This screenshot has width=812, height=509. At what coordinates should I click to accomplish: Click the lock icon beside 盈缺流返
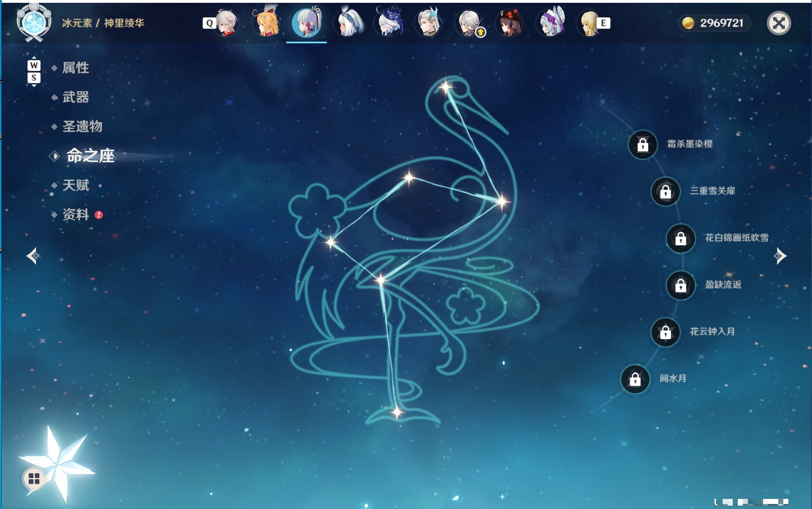tap(681, 285)
